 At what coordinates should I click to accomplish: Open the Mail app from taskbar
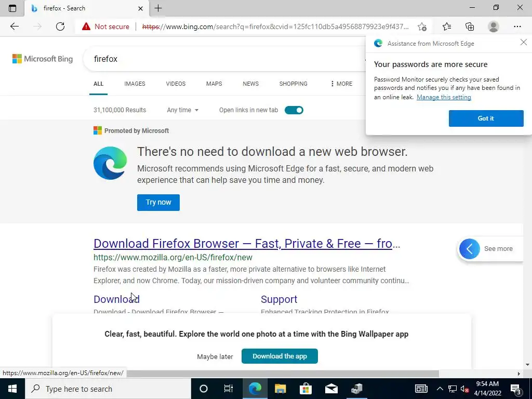click(x=331, y=389)
